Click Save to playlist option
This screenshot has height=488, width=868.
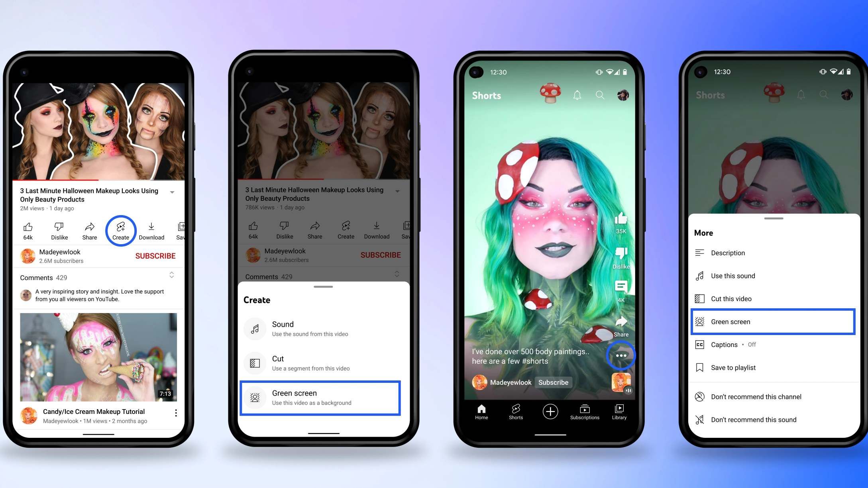click(x=732, y=367)
